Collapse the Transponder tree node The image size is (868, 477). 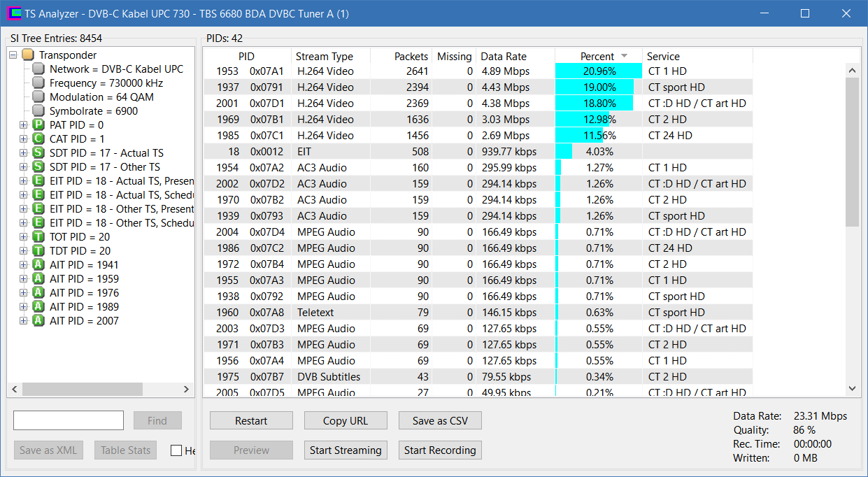pyautogui.click(x=13, y=55)
